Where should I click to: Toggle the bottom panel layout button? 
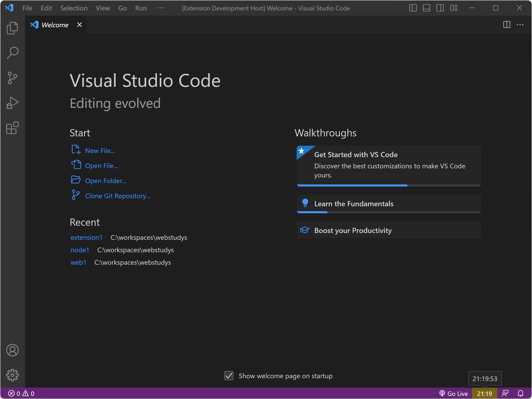coord(426,8)
